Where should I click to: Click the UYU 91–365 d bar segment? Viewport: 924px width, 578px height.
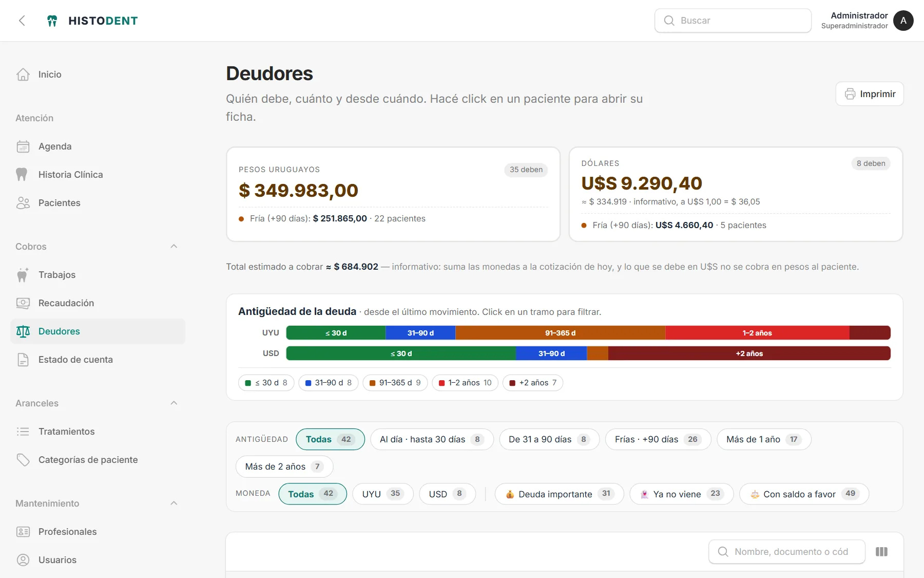click(560, 333)
